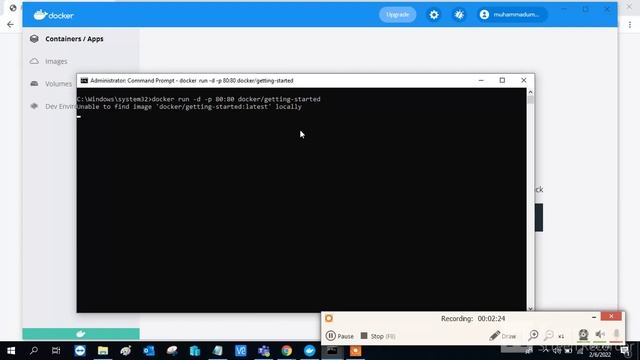This screenshot has height=360, width=640.
Task: Open File Explorer from the taskbar
Action: 103,351
